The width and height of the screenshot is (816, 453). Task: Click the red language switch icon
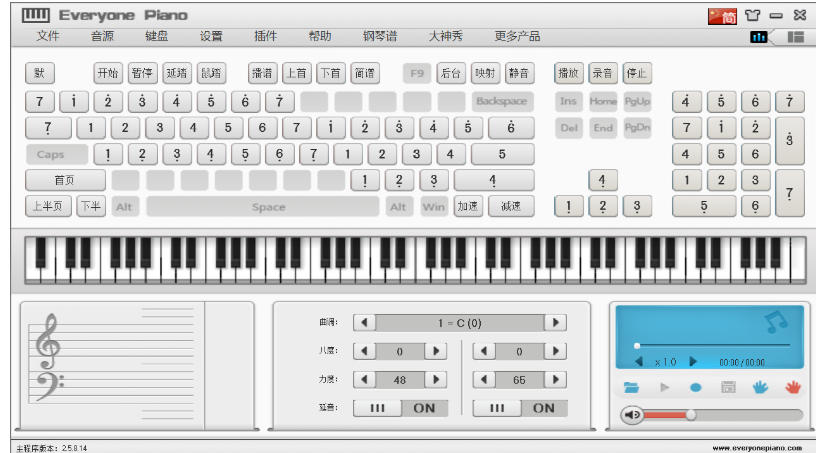(722, 15)
